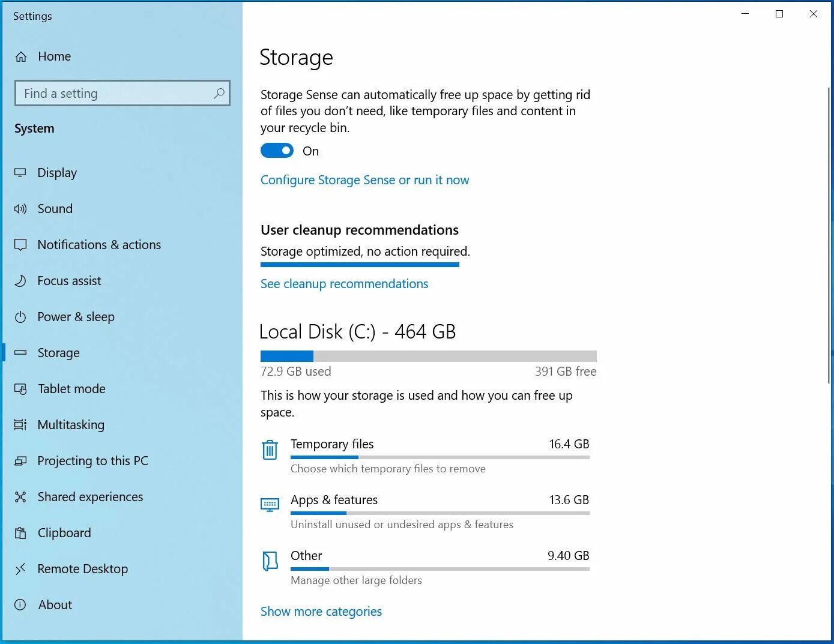Viewport: 834px width, 644px height.
Task: Click the Sound speaker icon
Action: [x=20, y=209]
